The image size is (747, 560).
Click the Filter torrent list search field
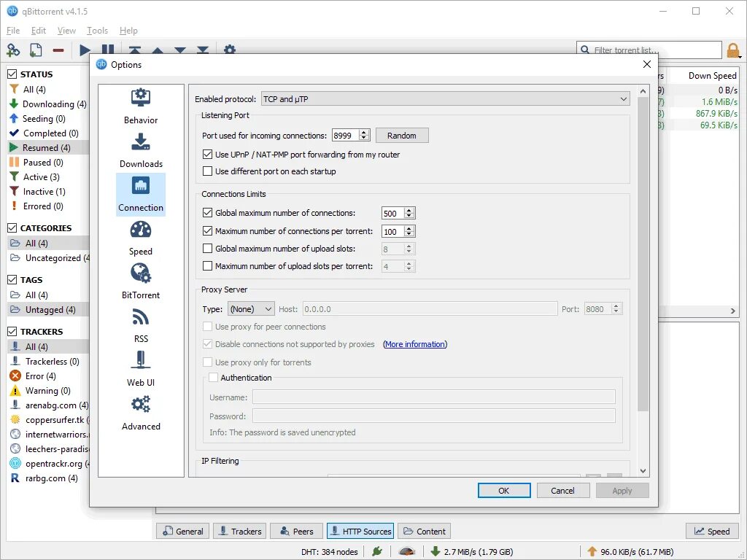click(x=649, y=50)
